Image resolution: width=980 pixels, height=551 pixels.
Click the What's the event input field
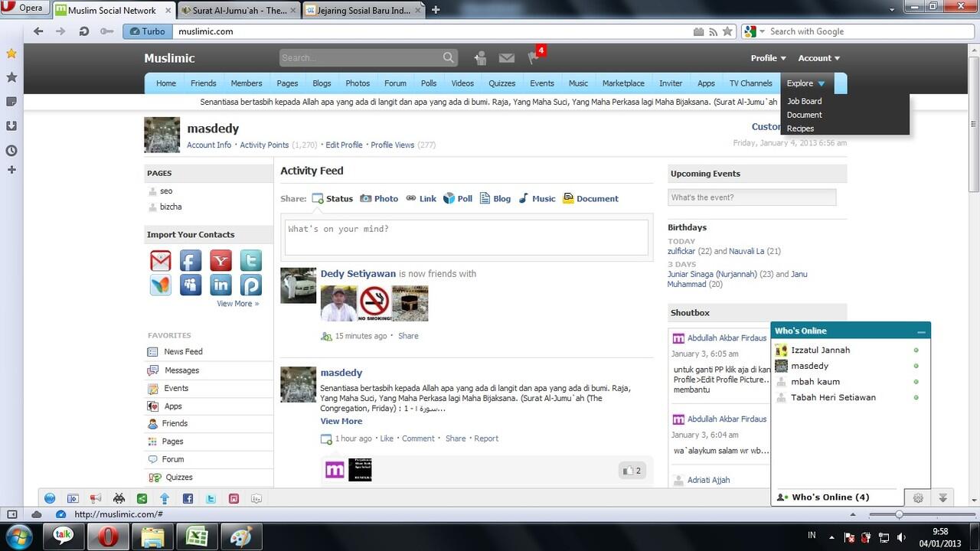(752, 197)
